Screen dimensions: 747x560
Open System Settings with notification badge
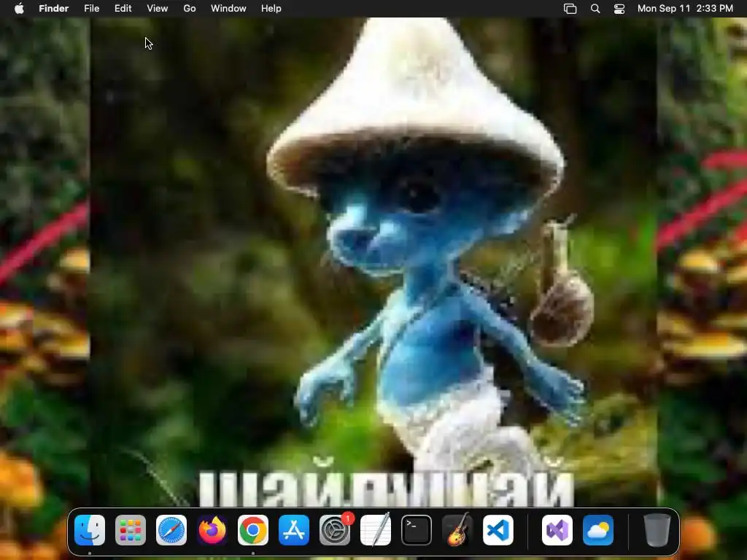click(335, 530)
